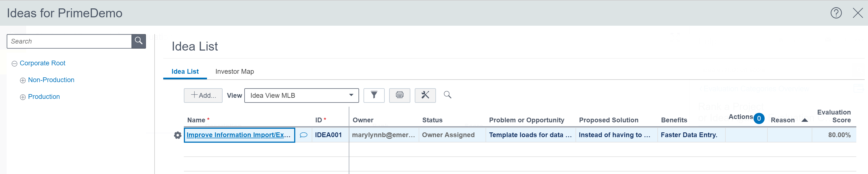Open the help question mark icon
868x174 pixels.
point(836,13)
